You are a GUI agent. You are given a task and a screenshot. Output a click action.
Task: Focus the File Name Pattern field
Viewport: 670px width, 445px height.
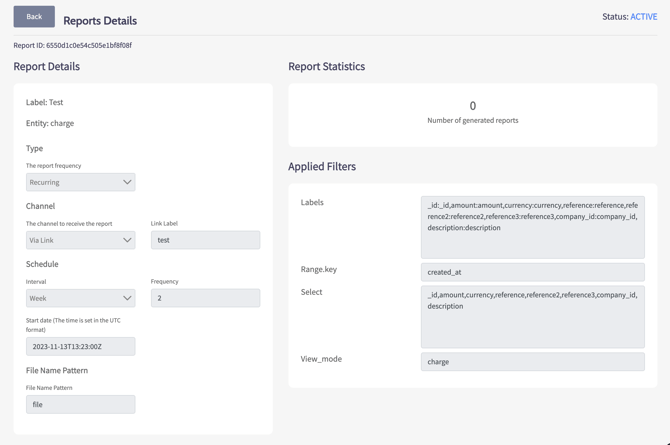(80, 404)
